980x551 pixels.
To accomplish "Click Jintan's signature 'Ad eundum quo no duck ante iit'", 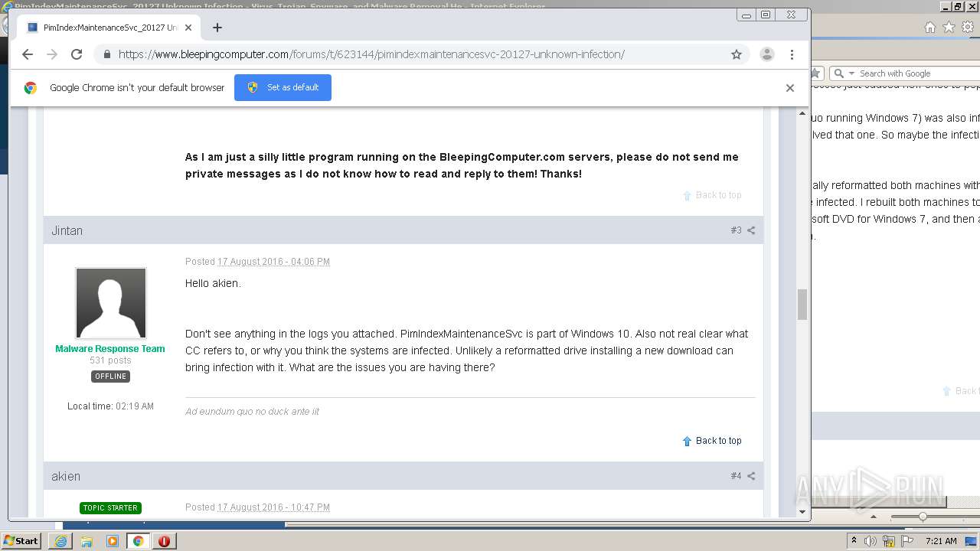I will [x=252, y=412].
